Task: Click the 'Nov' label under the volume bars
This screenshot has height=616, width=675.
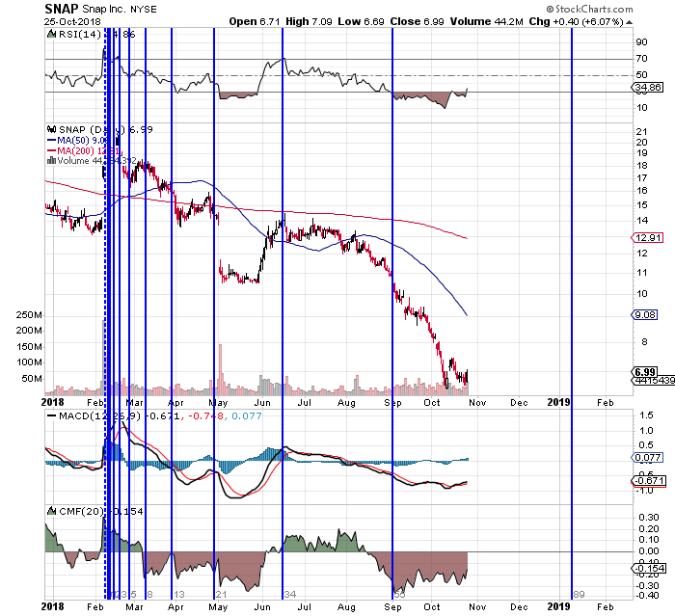Action: tap(477, 403)
